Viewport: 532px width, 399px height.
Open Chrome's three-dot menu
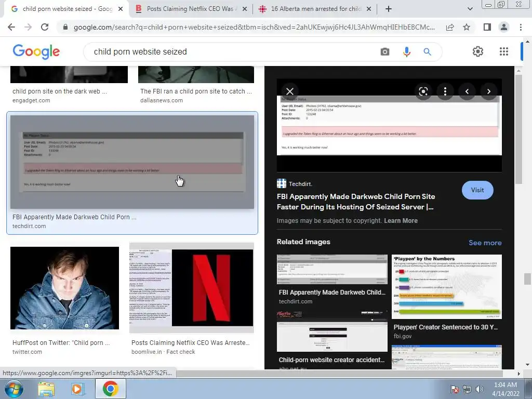coord(521,27)
